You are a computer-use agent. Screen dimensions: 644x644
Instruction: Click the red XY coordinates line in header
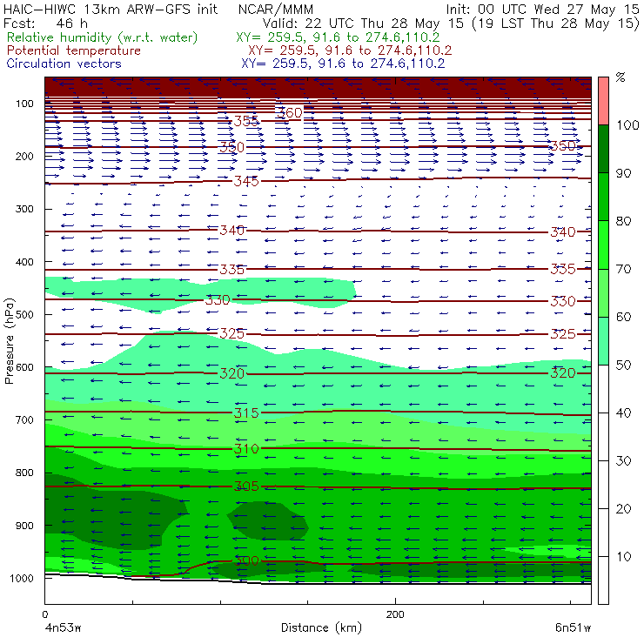click(x=350, y=50)
